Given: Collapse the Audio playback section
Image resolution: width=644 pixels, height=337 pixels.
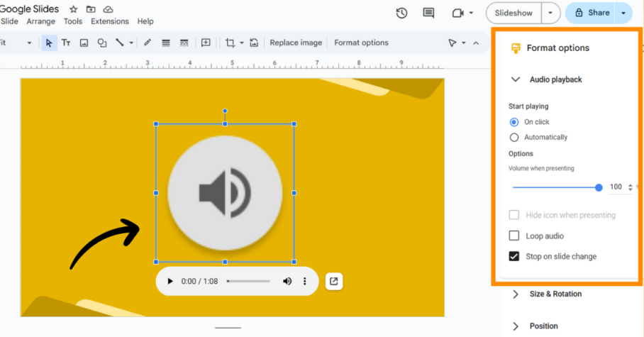Looking at the screenshot, I should coord(516,79).
